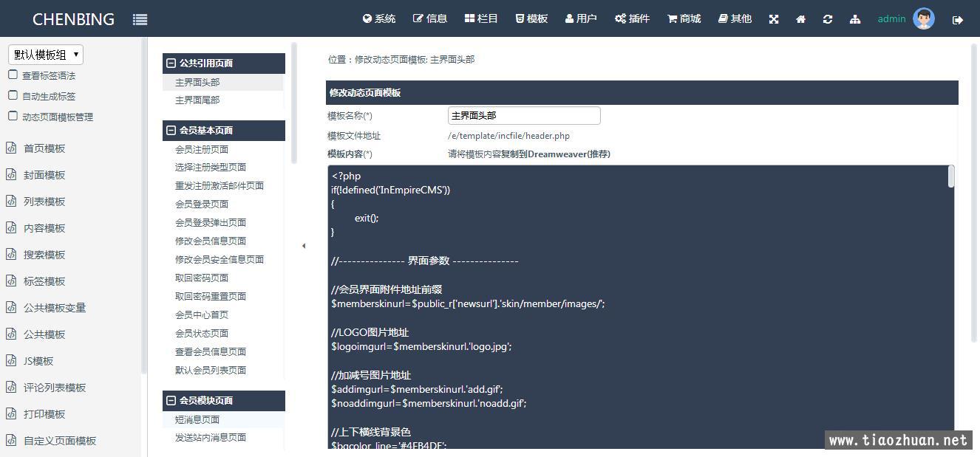Screen dimensions: 980x457
Task: Open 首页模板 in the left sidebar
Action: click(44, 148)
